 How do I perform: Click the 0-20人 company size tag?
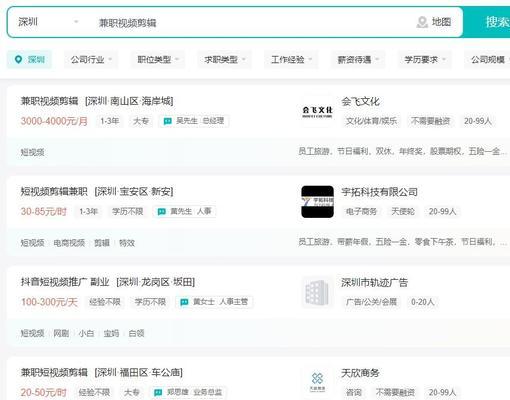pos(422,302)
